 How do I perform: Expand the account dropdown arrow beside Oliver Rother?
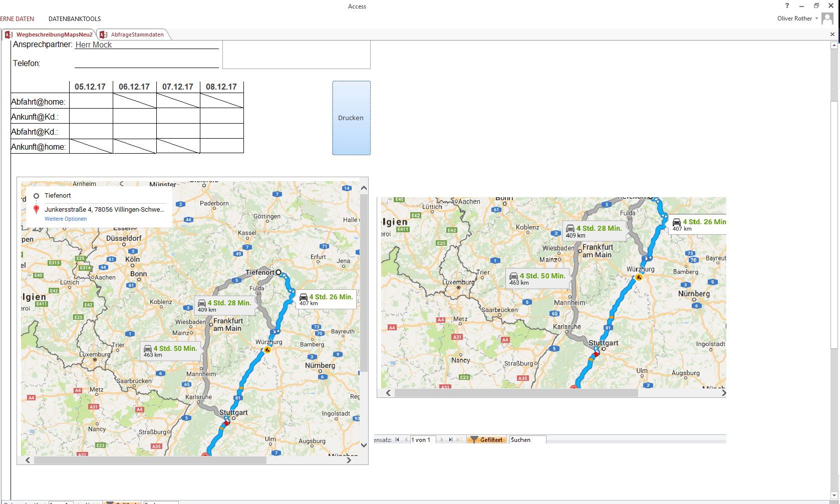[816, 19]
